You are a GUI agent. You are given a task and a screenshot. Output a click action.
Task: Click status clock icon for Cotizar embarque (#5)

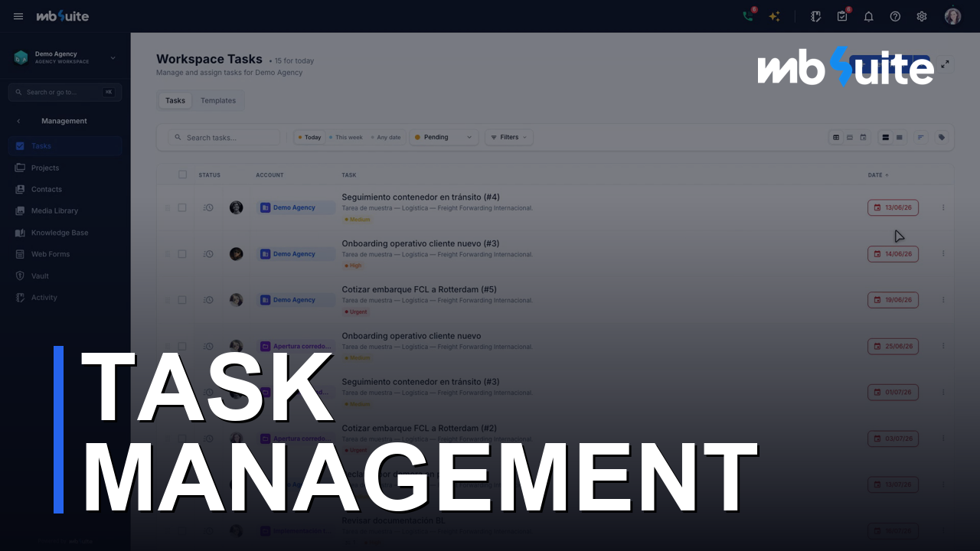pyautogui.click(x=208, y=300)
